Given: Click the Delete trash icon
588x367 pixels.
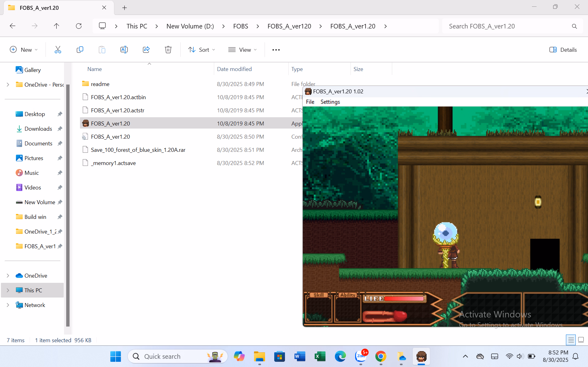Looking at the screenshot, I should pos(168,50).
